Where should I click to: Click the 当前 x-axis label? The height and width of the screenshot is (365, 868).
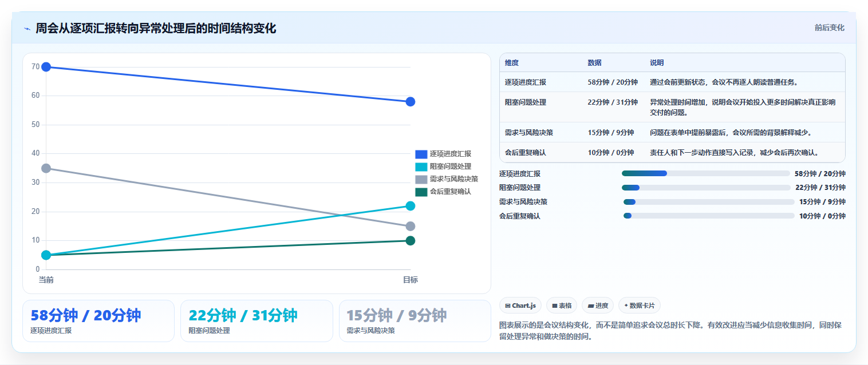coord(46,280)
